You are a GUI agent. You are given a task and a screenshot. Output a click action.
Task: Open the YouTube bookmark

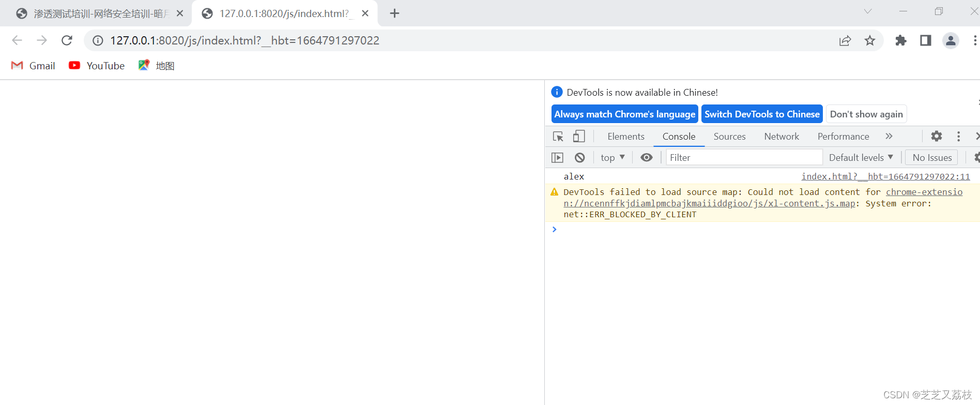[97, 66]
